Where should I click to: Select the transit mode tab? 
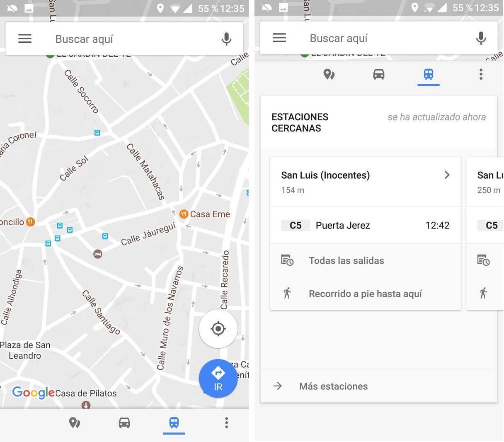(429, 75)
